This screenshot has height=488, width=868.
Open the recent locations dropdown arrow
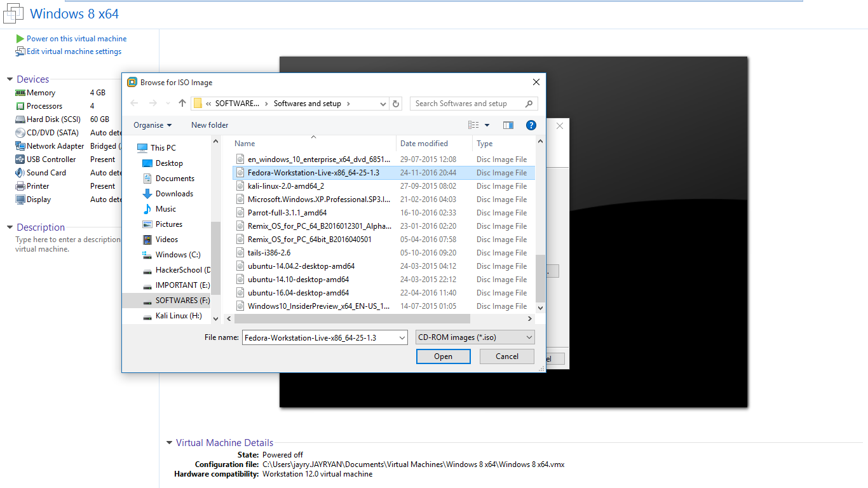(168, 103)
